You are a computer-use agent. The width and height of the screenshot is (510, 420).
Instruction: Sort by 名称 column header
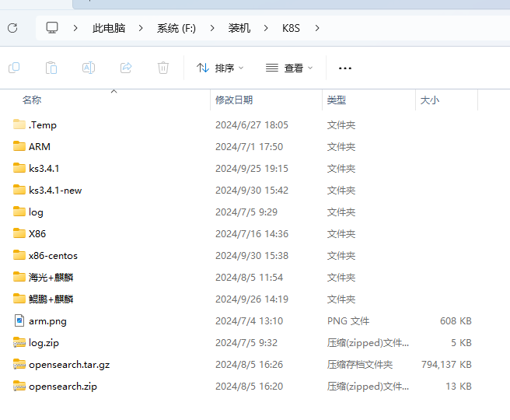click(32, 100)
